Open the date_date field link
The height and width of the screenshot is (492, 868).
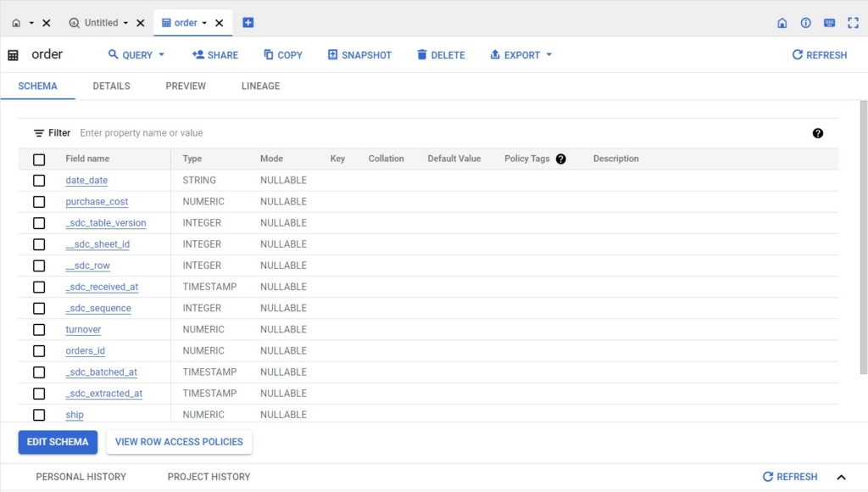[x=86, y=180]
